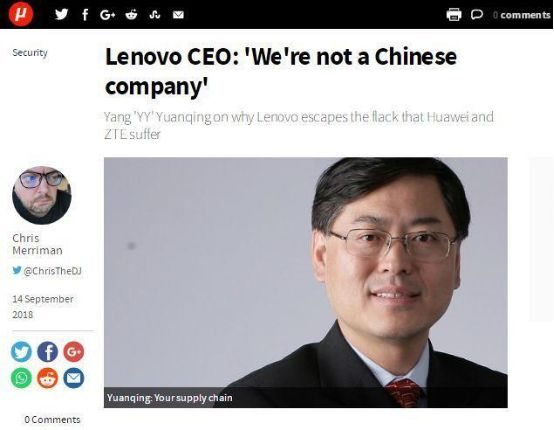Image resolution: width=554 pixels, height=430 pixels.
Task: Share through the green WhatsApp button
Action: pos(21,378)
